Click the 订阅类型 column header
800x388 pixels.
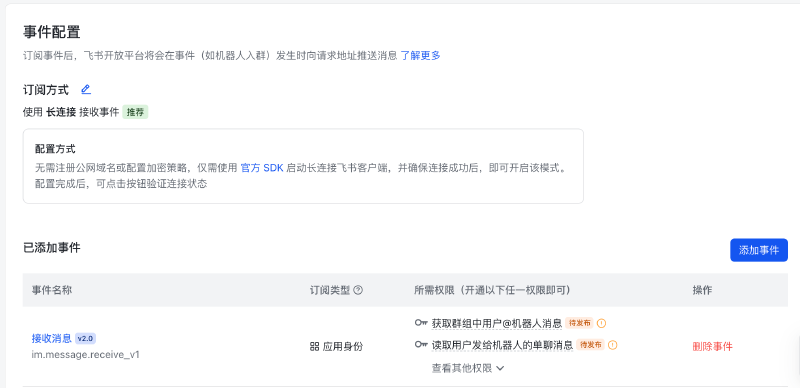point(330,290)
